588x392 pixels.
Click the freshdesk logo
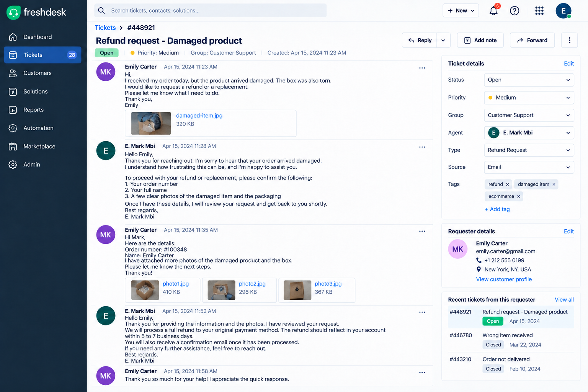coord(36,12)
